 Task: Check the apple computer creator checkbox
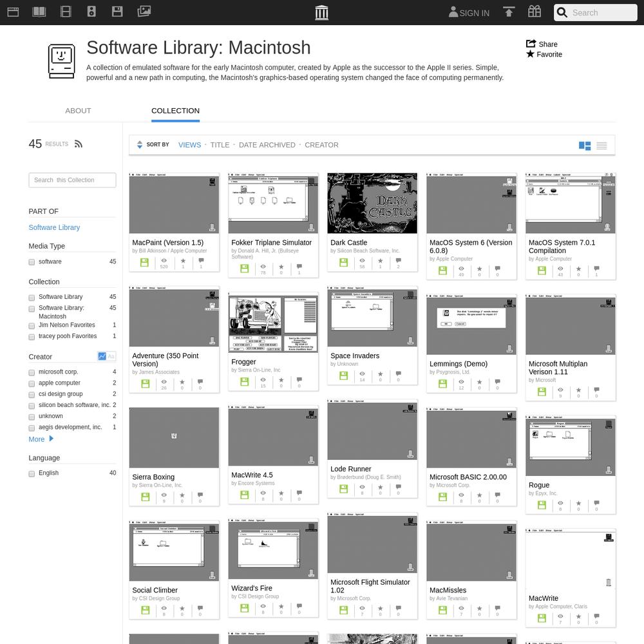(x=32, y=384)
